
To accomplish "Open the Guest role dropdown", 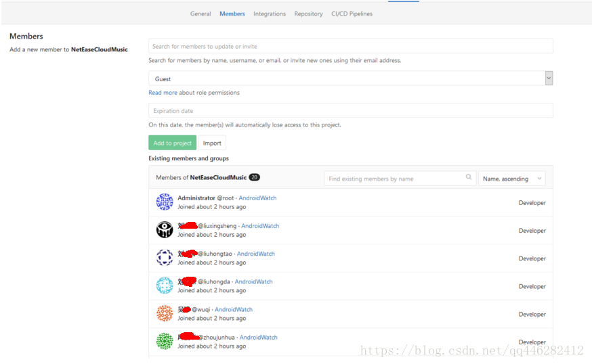I will (351, 78).
